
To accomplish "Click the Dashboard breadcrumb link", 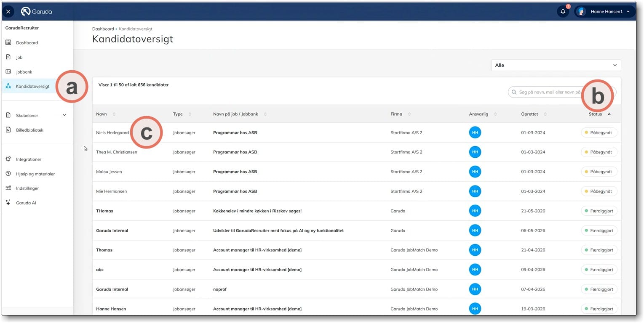I will click(x=103, y=29).
